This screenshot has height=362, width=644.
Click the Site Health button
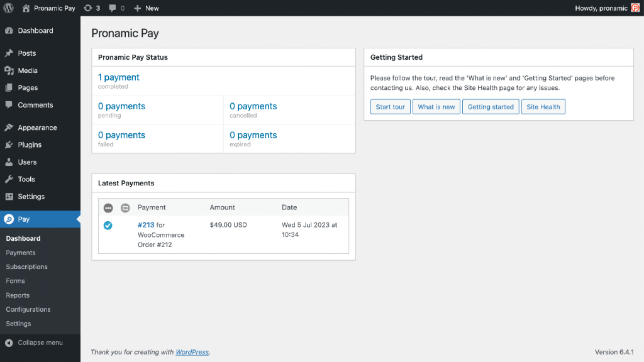pos(543,107)
